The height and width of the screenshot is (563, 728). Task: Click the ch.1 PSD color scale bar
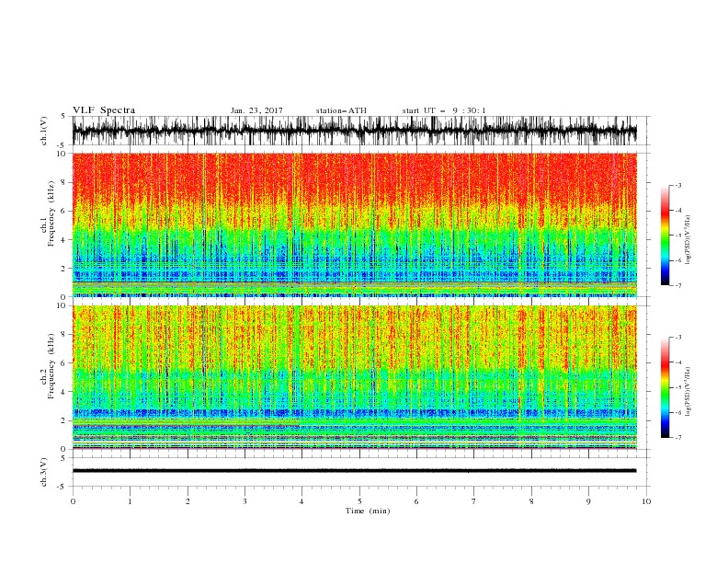point(665,236)
